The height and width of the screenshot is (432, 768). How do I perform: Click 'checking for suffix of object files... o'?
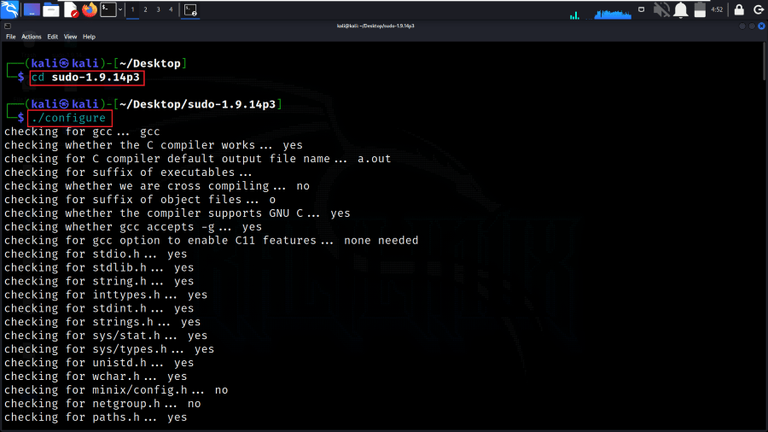pyautogui.click(x=140, y=200)
